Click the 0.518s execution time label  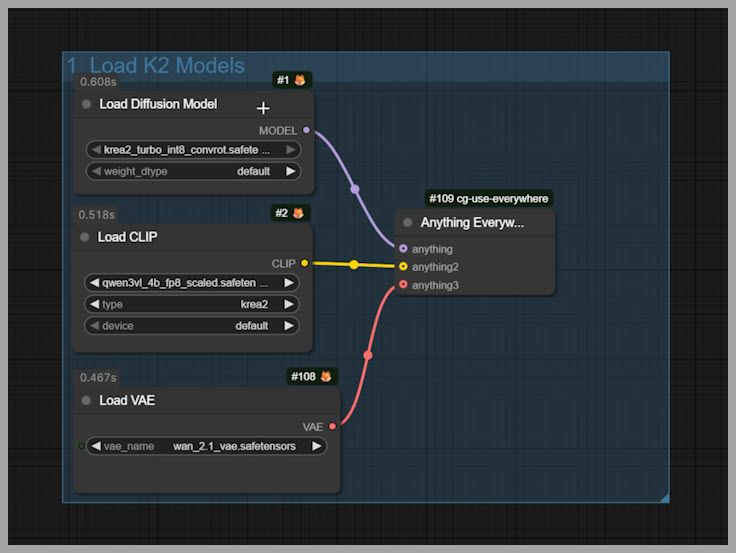pos(97,215)
